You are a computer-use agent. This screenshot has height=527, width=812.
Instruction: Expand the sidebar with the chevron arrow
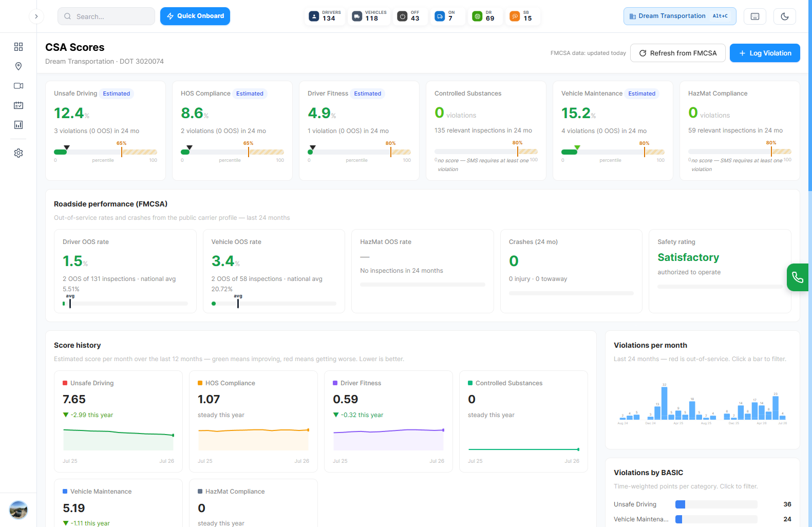[36, 16]
